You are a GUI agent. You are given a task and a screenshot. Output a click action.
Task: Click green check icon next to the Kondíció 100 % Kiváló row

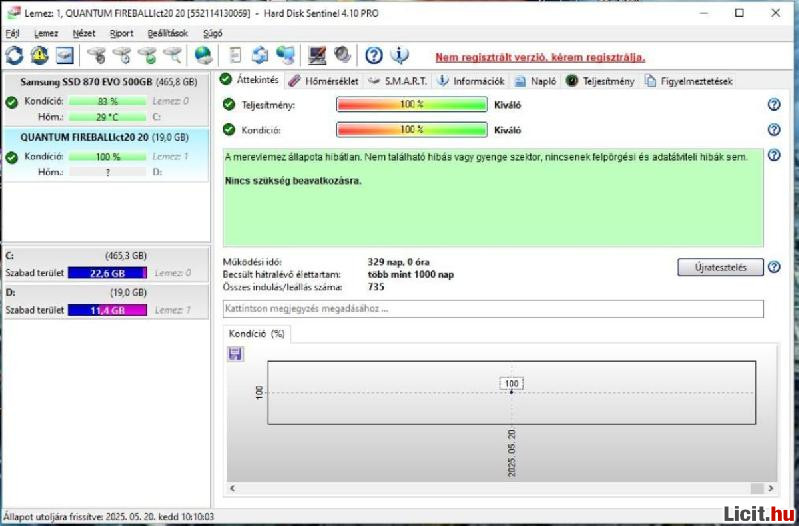[229, 129]
